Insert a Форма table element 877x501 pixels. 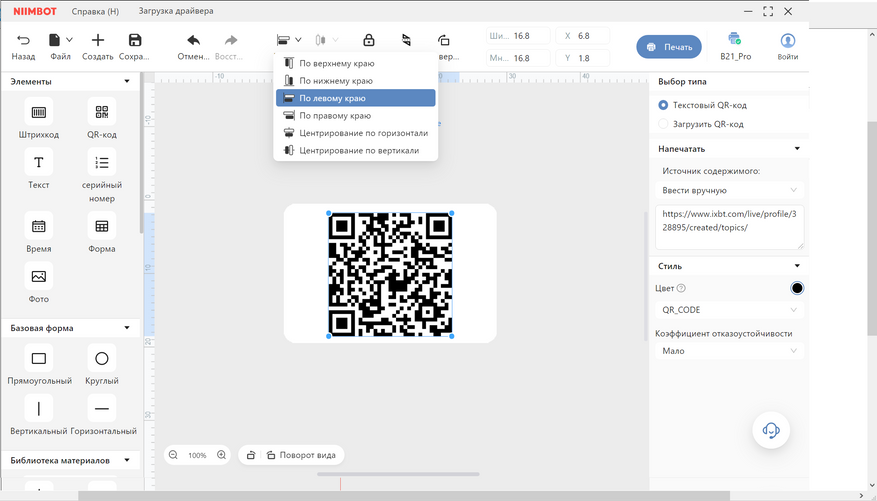point(101,227)
